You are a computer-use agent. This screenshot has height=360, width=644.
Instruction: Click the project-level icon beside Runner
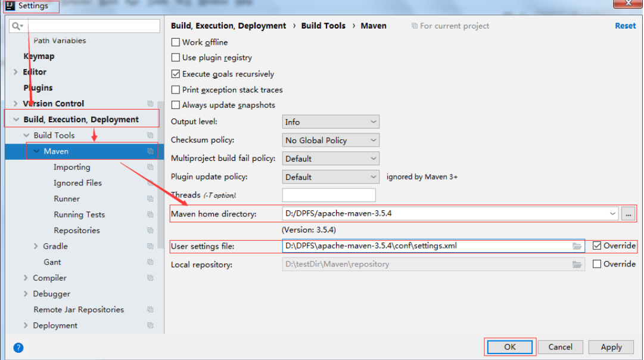click(x=150, y=198)
